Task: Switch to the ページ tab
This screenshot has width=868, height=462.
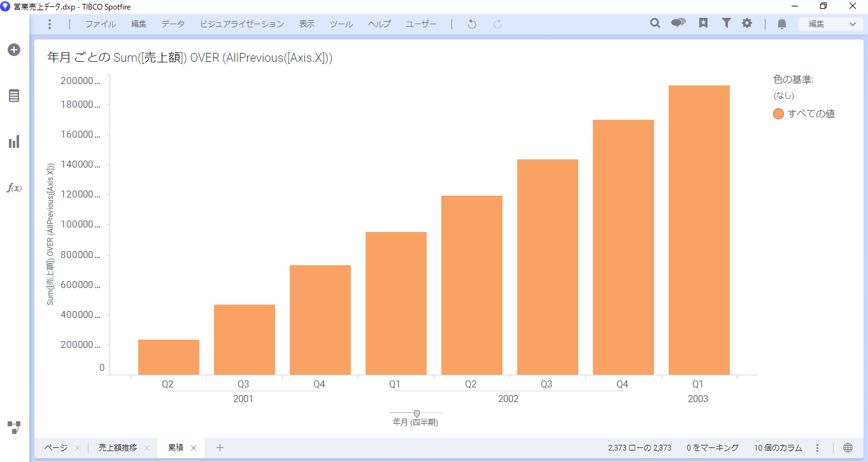Action: click(x=55, y=448)
